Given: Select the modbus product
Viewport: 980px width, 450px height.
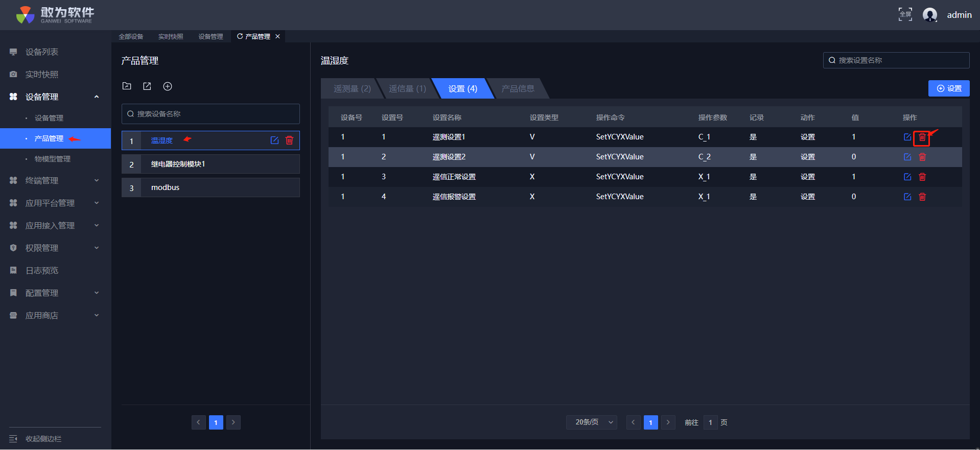Looking at the screenshot, I should coord(211,187).
